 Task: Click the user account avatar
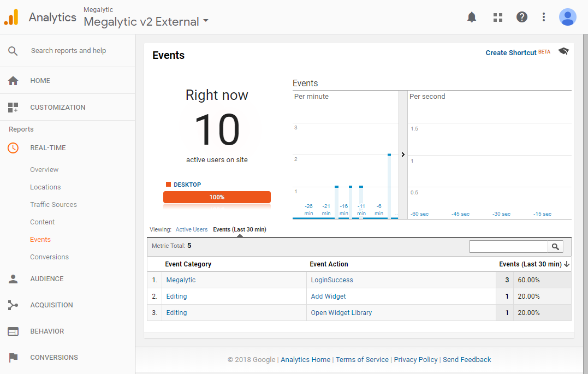click(x=567, y=17)
